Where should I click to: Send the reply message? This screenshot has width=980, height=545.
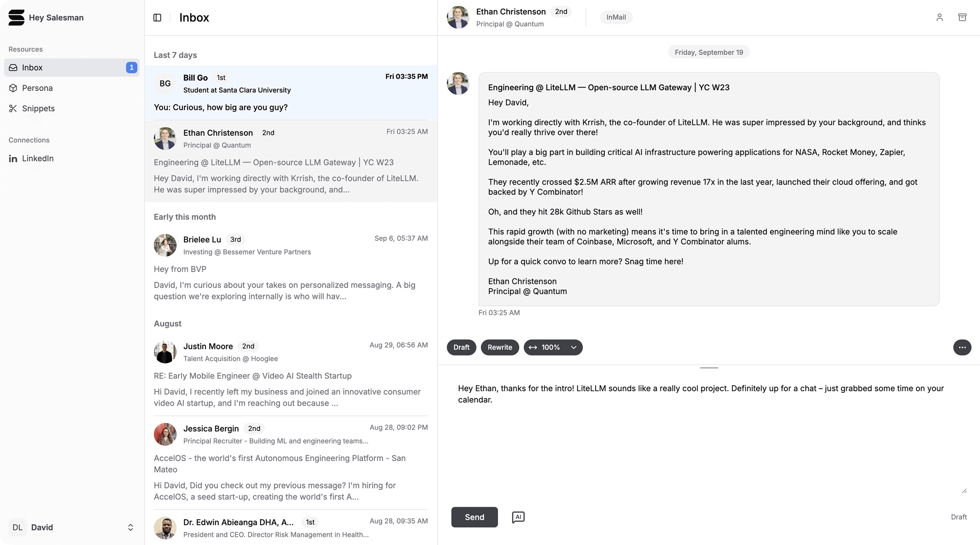[x=474, y=517]
